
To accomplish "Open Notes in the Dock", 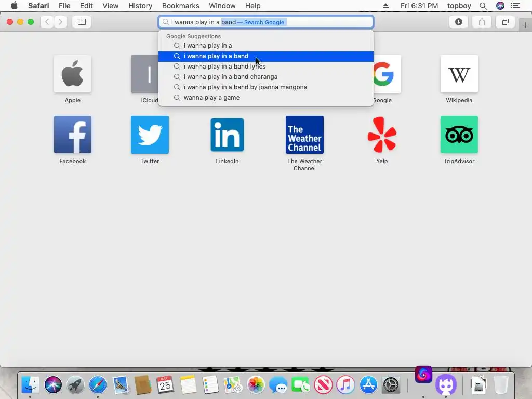I will pyautogui.click(x=188, y=385).
